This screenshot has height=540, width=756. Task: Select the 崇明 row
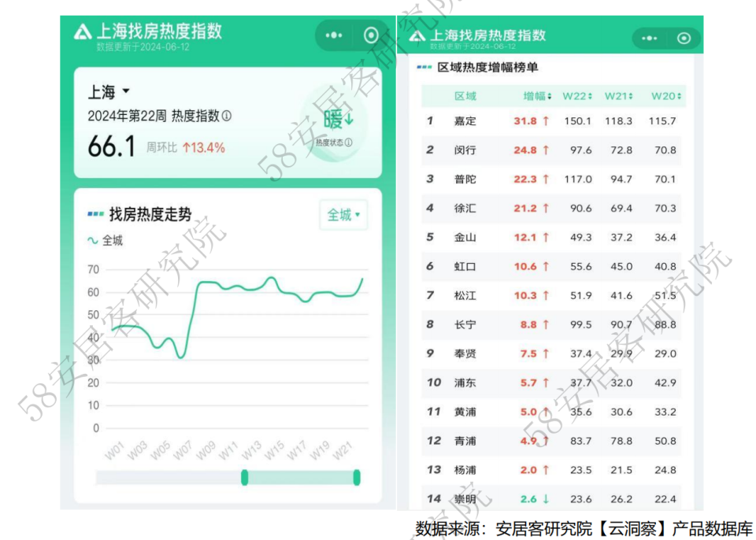click(551, 498)
